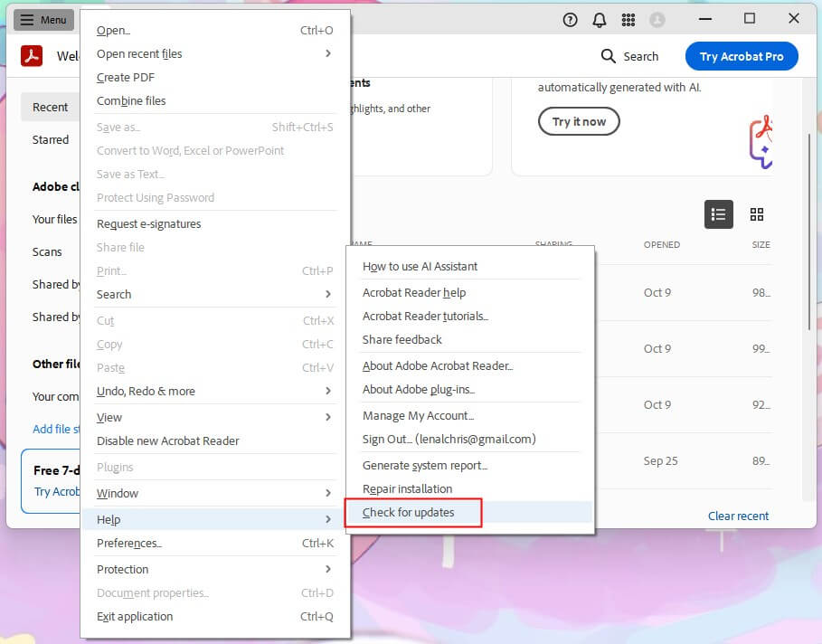Click the OPENED column header
The height and width of the screenshot is (644, 822).
click(x=662, y=245)
